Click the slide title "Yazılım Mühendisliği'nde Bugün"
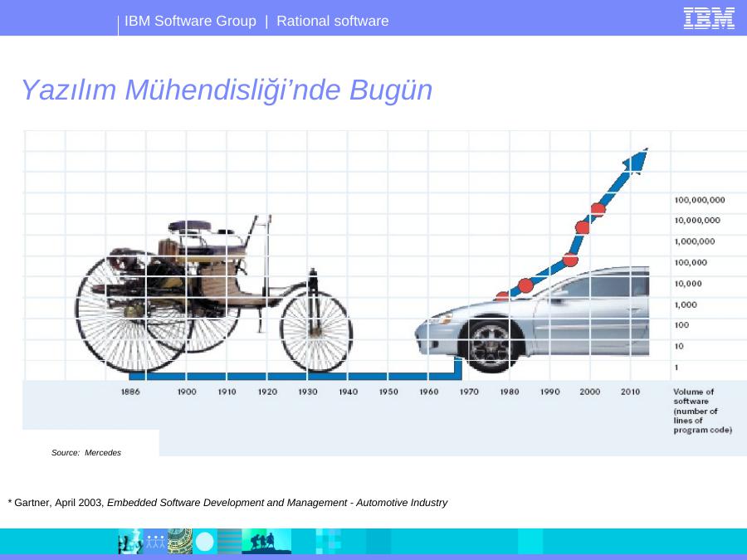The image size is (747, 560). point(227,90)
